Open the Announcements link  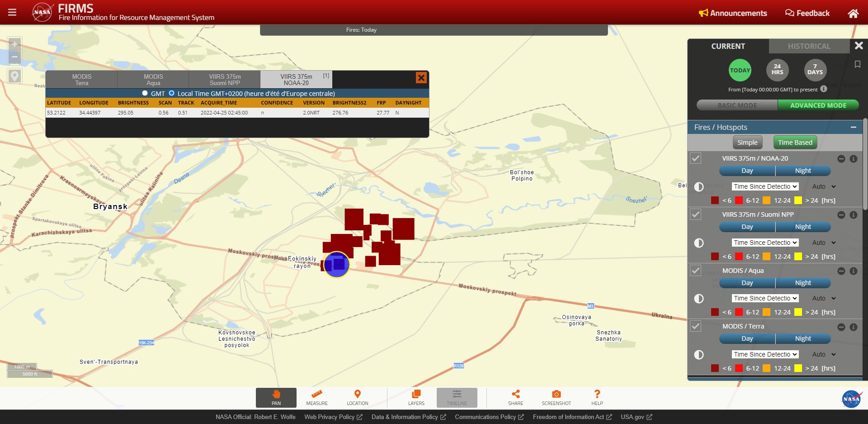point(733,13)
